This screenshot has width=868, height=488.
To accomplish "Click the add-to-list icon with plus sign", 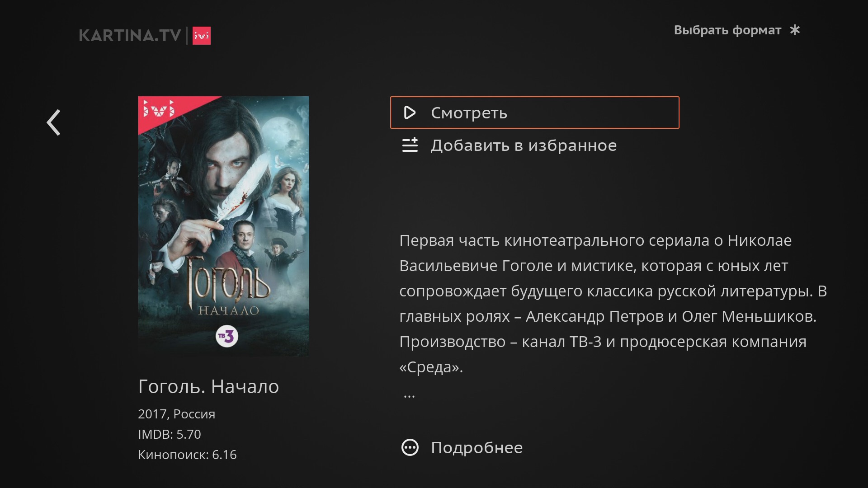I will [410, 145].
